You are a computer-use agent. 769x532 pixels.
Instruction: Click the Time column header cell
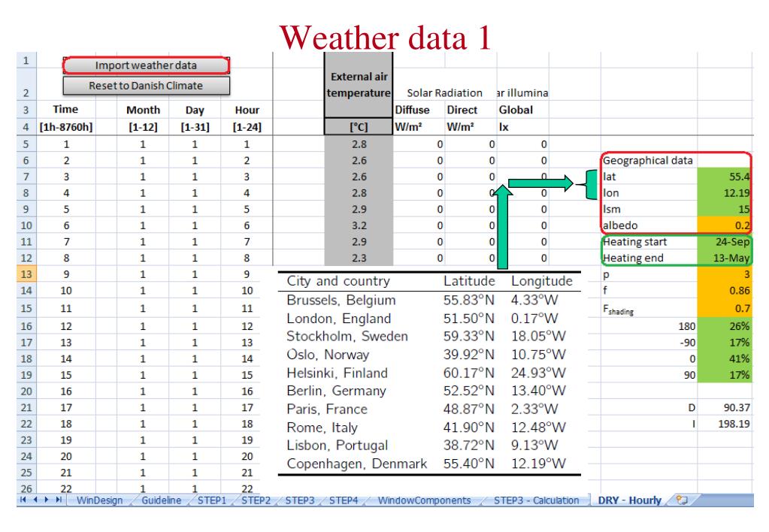[x=65, y=110]
